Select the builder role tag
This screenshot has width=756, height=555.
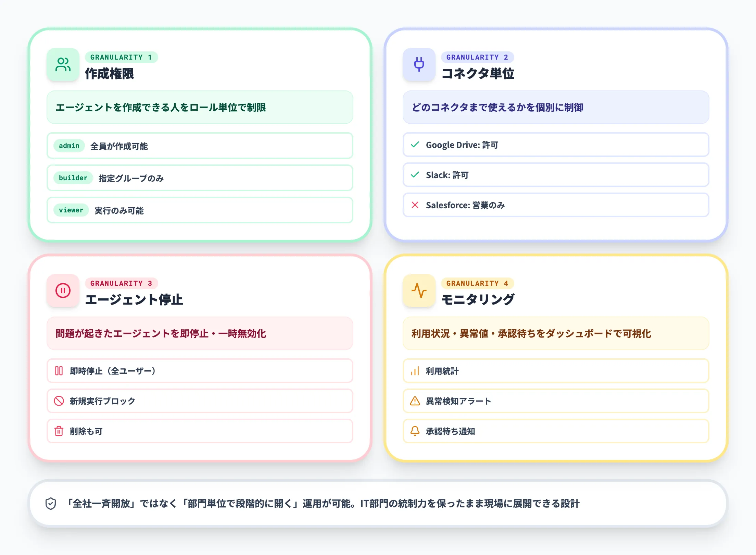click(72, 178)
